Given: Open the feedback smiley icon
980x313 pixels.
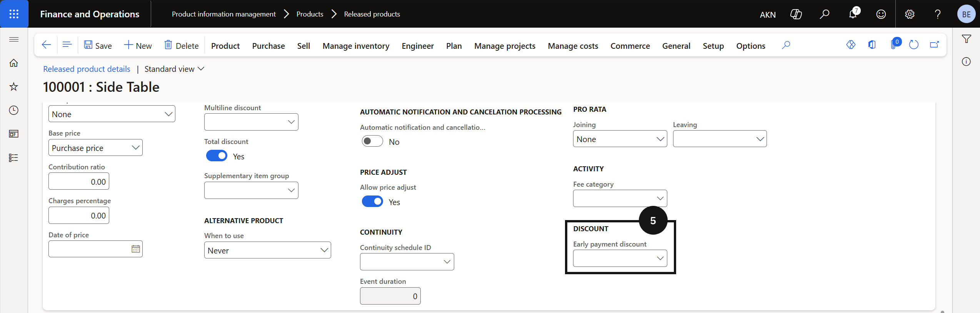Looking at the screenshot, I should (x=881, y=14).
